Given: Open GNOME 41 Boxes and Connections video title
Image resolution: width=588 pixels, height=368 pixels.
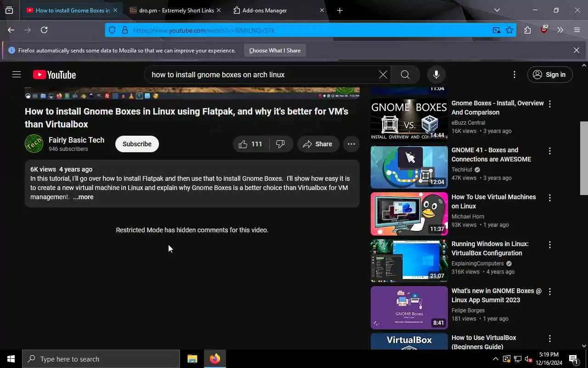Looking at the screenshot, I should (491, 155).
